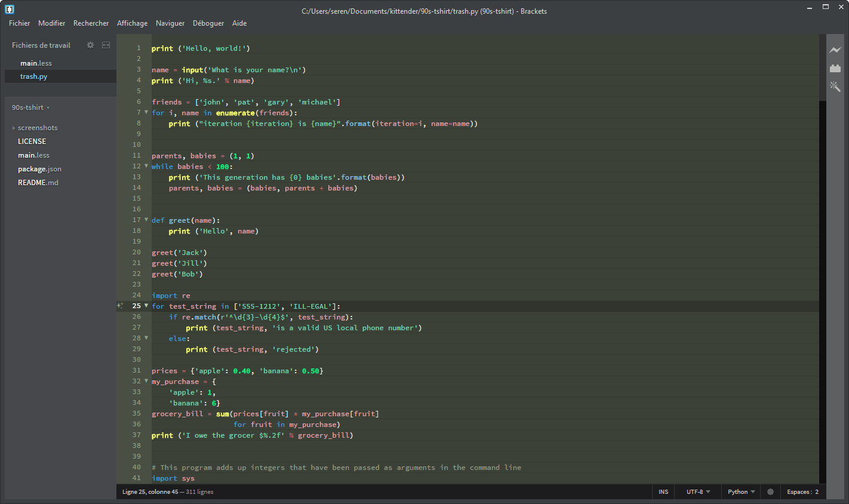Open the 90s-tshirt project dropdown
Image resolution: width=849 pixels, height=504 pixels.
tap(30, 107)
